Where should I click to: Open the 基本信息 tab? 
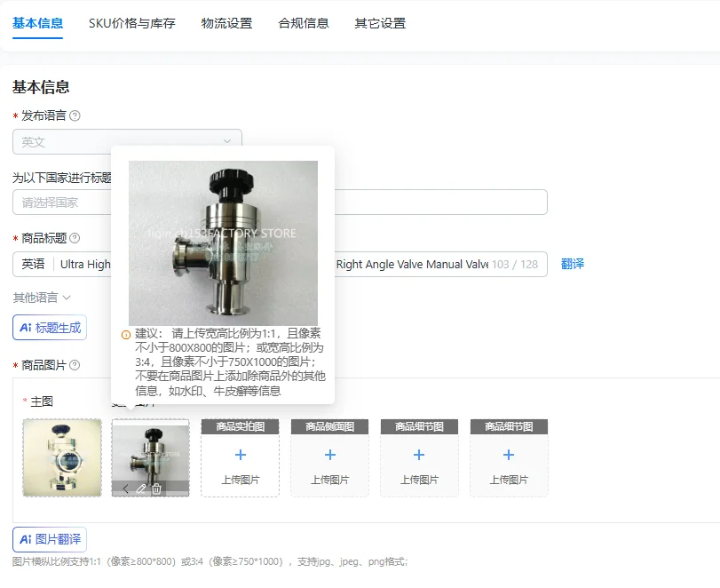37,23
